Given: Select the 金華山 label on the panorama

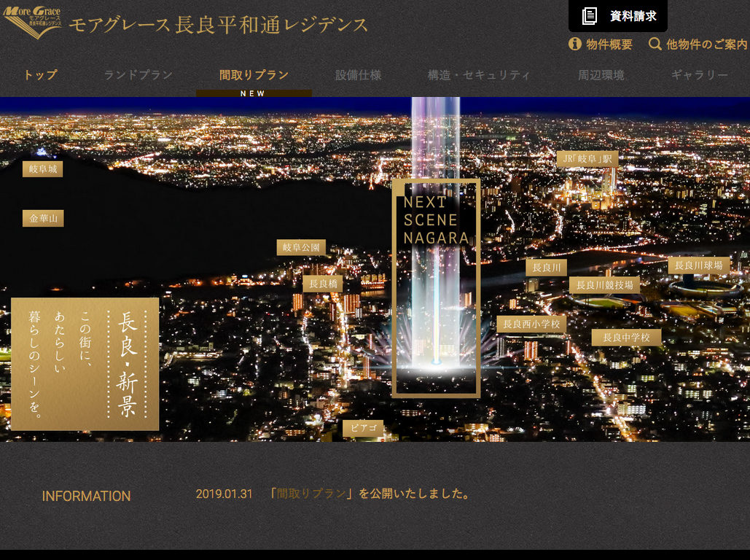Looking at the screenshot, I should tap(43, 218).
